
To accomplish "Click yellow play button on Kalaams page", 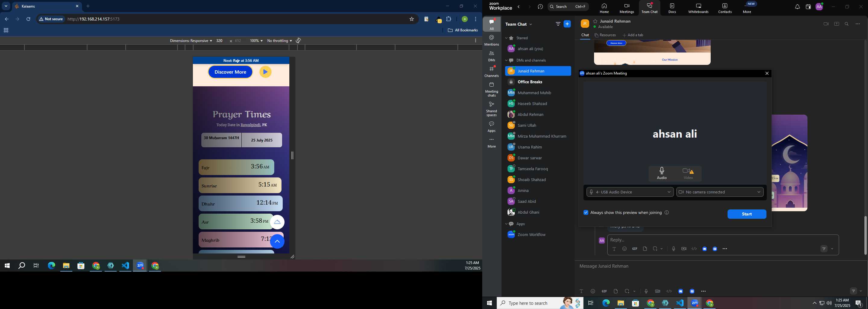I will click(x=266, y=72).
